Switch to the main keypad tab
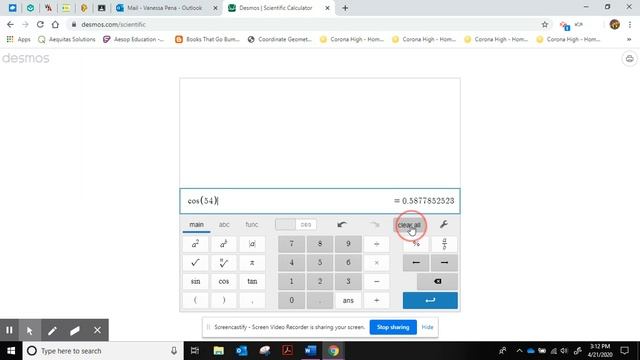Screen dimensions: 640x360 click(196, 224)
